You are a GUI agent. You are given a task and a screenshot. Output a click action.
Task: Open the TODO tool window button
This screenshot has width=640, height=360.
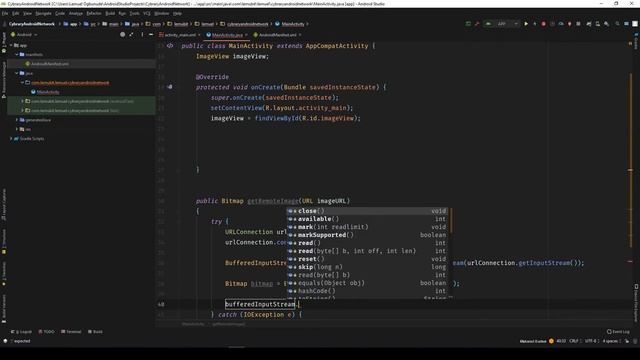tap(47, 332)
